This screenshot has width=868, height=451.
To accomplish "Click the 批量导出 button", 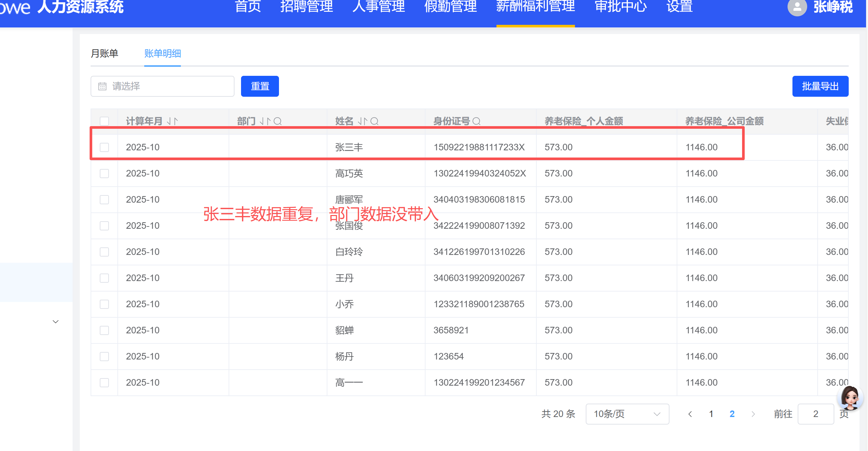I will (820, 86).
